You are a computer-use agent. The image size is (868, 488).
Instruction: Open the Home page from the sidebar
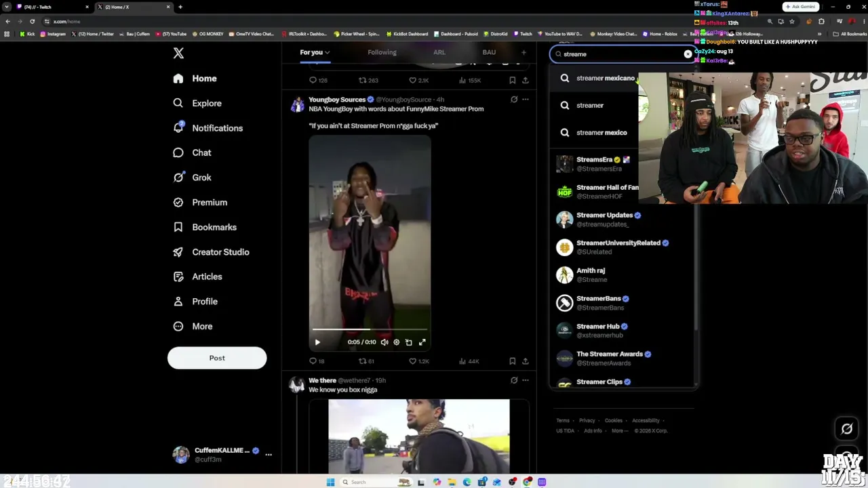(x=195, y=79)
